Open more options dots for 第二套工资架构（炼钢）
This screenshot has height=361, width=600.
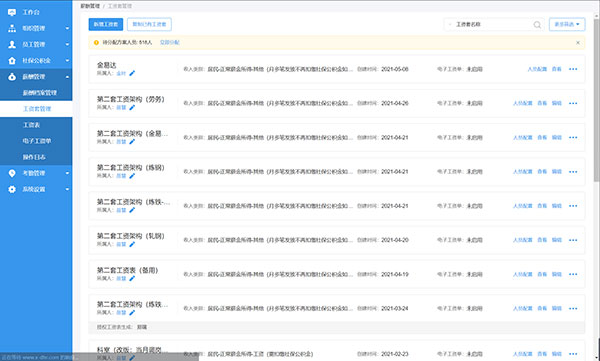(573, 172)
